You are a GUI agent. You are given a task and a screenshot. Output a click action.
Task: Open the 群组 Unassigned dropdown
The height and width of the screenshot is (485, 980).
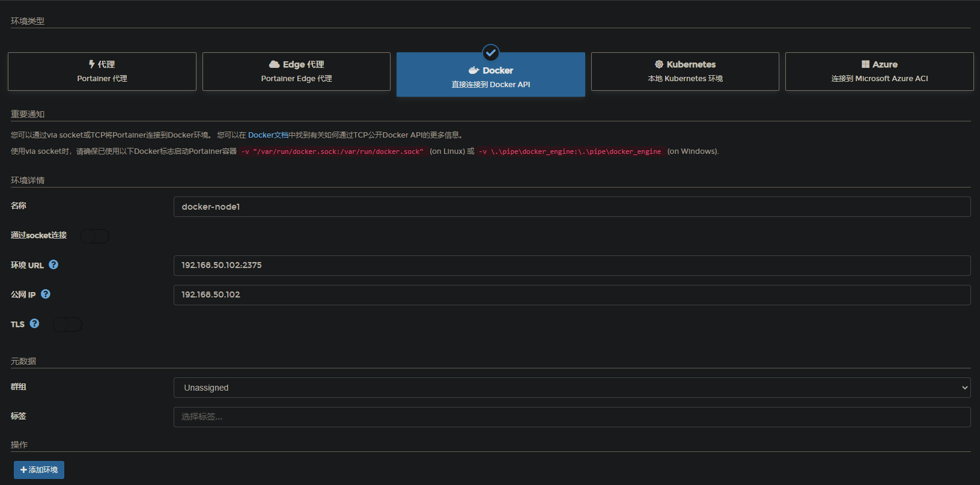[572, 388]
